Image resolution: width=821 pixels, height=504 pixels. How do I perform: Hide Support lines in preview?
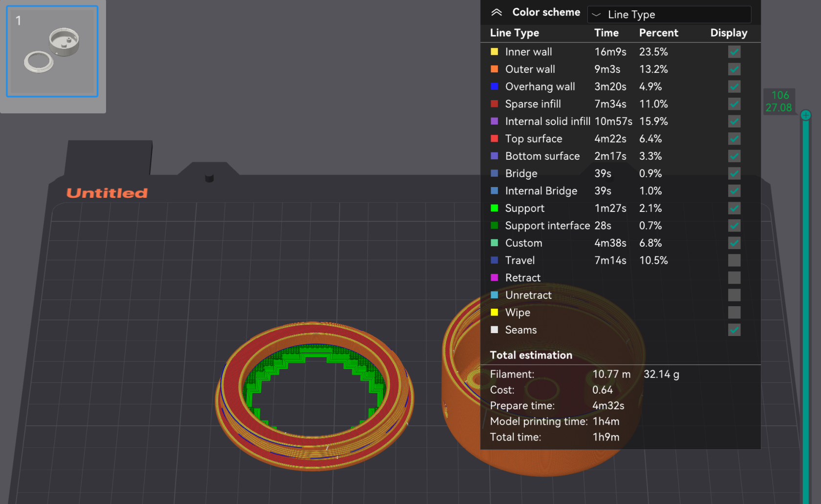click(734, 208)
